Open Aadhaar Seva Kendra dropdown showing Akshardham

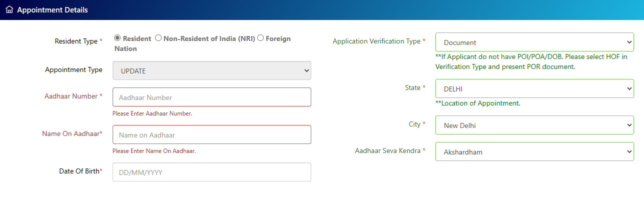coord(534,151)
